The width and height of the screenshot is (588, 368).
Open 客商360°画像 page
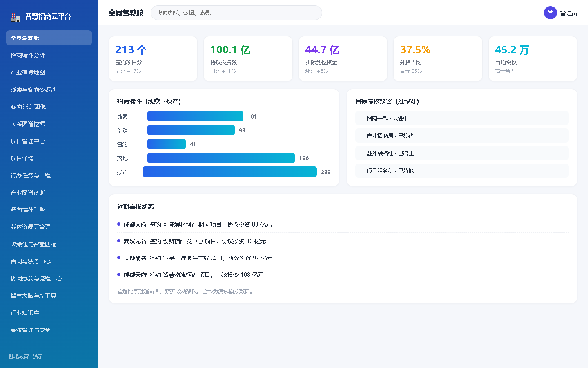tap(49, 107)
